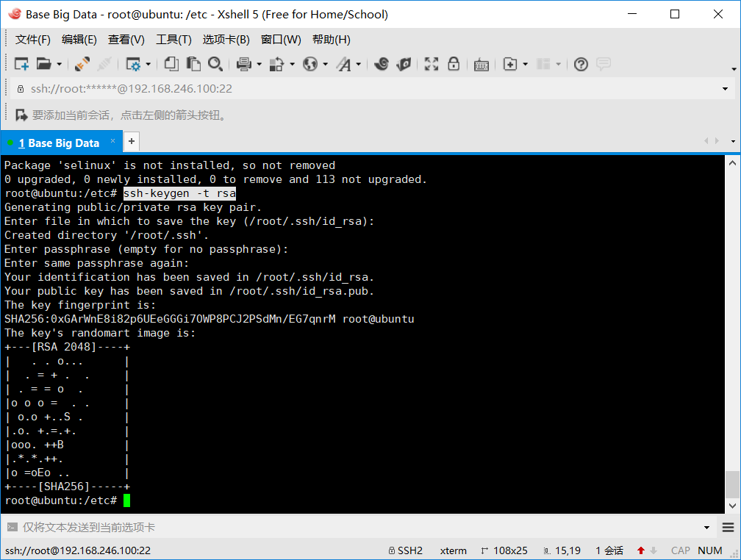The image size is (741, 560).
Task: Click the terminal scrollbar thumb
Action: click(732, 484)
